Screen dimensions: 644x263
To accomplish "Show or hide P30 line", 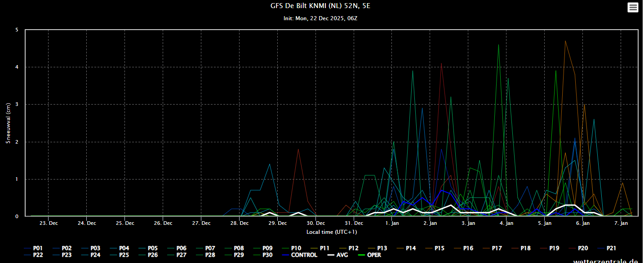I will [264, 255].
